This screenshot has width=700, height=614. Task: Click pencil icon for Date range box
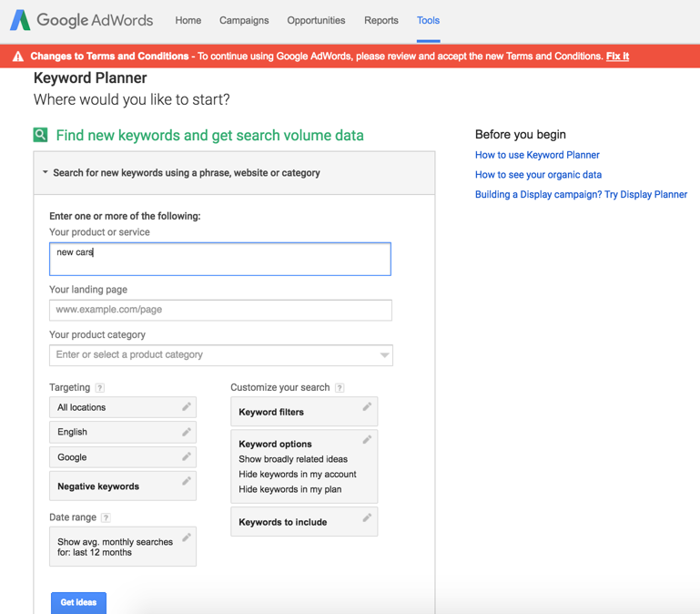click(187, 537)
